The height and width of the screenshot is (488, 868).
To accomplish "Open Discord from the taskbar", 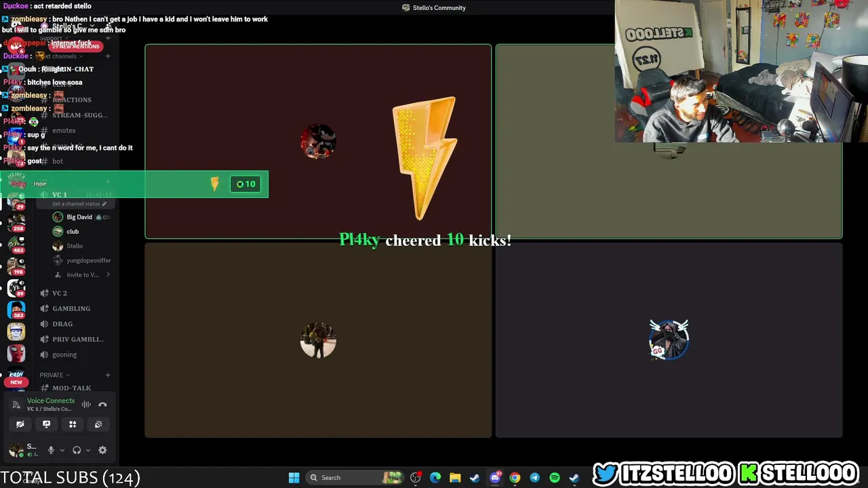I will 495,478.
